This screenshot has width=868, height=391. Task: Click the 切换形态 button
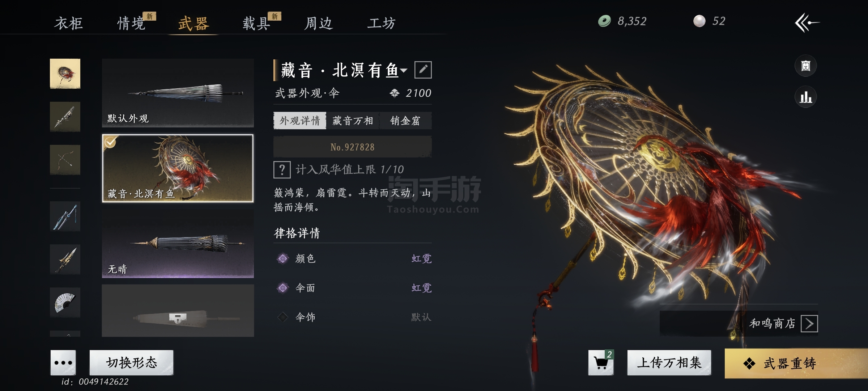[131, 362]
